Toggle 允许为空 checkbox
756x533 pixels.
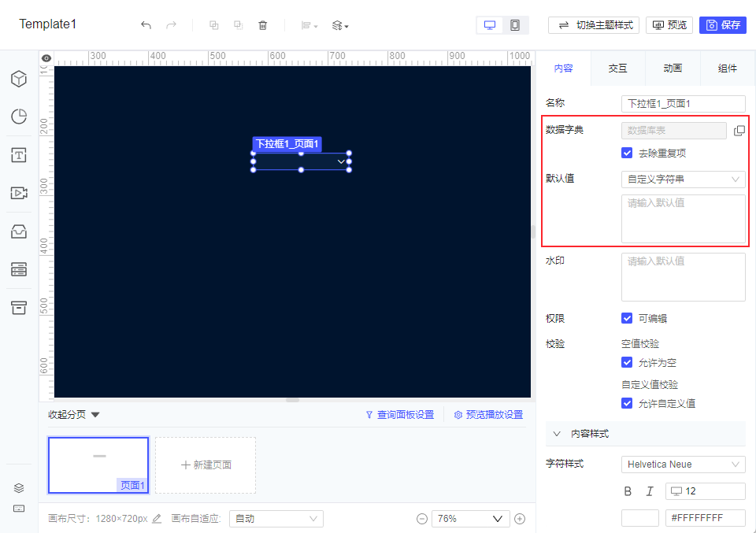627,362
